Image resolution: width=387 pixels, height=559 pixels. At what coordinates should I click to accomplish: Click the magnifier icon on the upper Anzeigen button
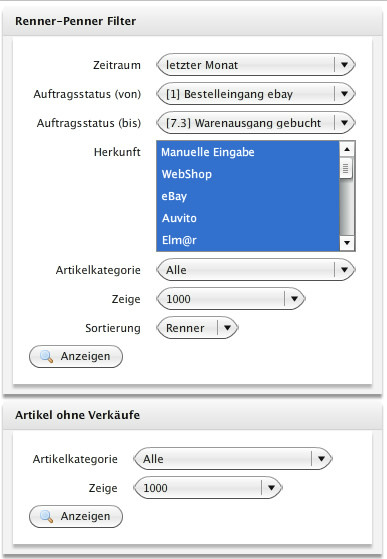(46, 356)
